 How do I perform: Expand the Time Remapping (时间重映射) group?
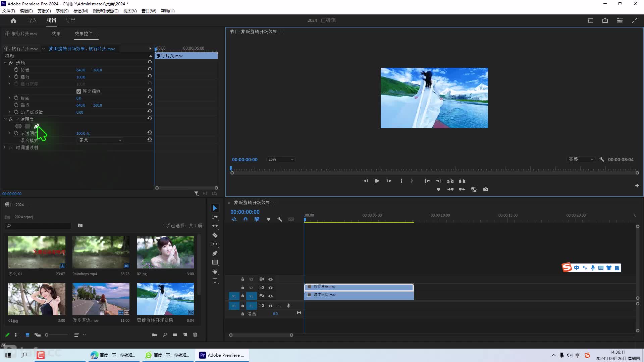[4, 147]
